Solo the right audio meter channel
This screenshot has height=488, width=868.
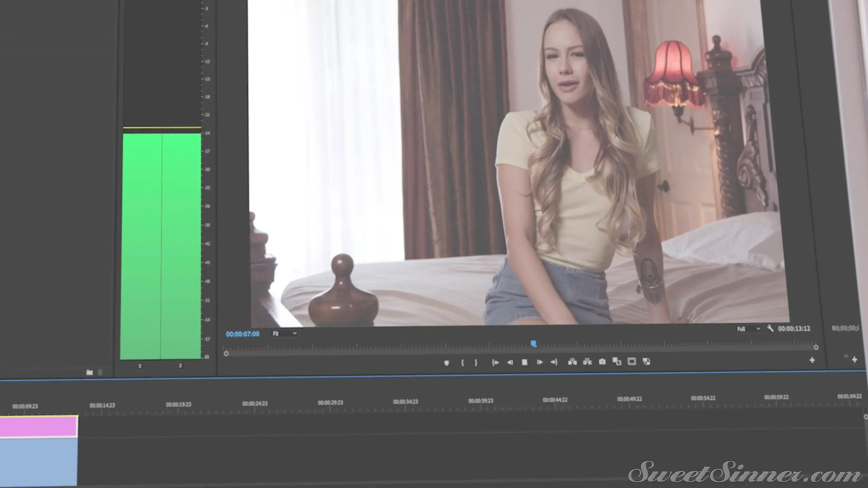(x=180, y=365)
